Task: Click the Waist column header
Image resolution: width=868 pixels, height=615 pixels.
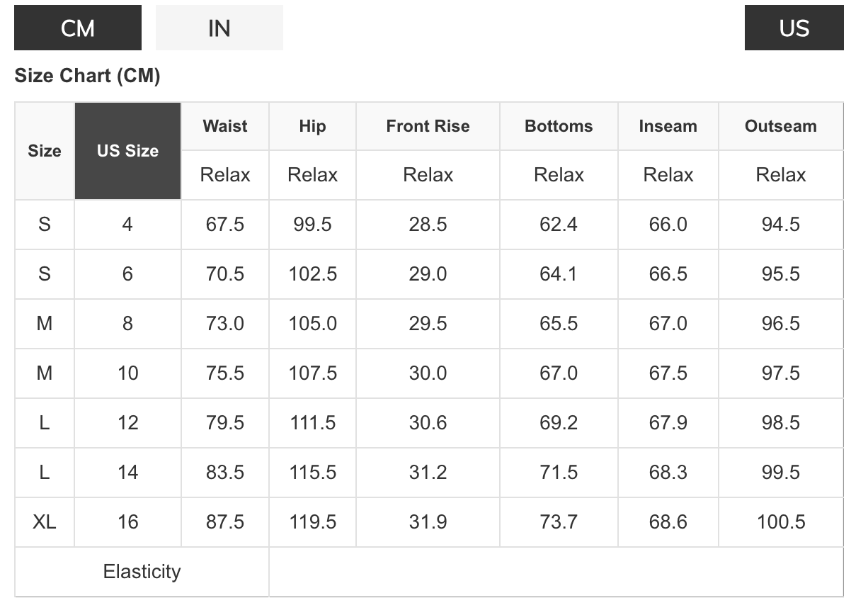Action: click(x=225, y=126)
